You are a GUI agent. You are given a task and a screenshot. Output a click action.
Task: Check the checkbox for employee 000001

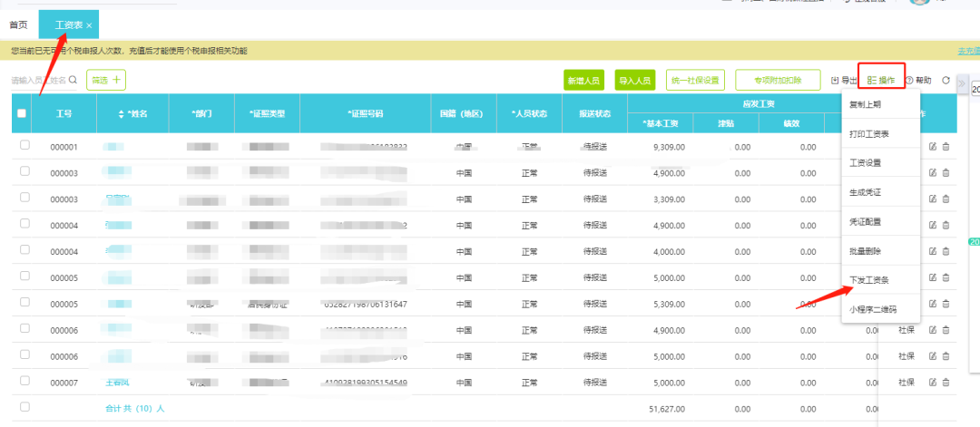click(x=24, y=146)
